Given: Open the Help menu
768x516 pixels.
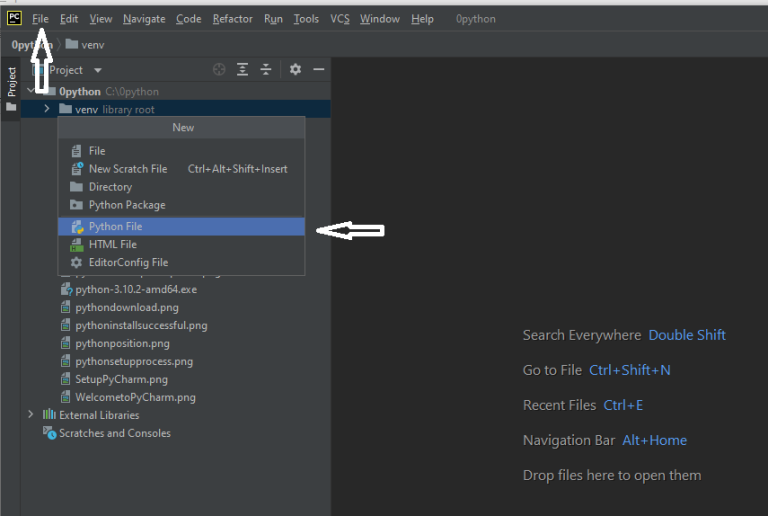Looking at the screenshot, I should 422,19.
